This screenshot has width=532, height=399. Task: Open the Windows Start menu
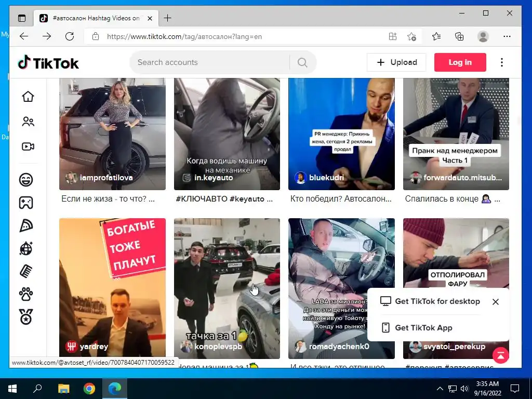pos(12,389)
